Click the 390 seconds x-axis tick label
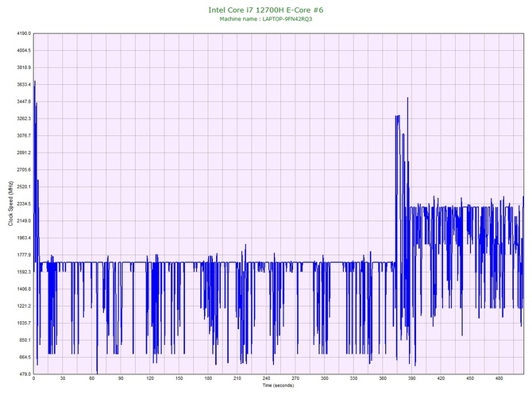This screenshot has width=532, height=399. click(412, 378)
